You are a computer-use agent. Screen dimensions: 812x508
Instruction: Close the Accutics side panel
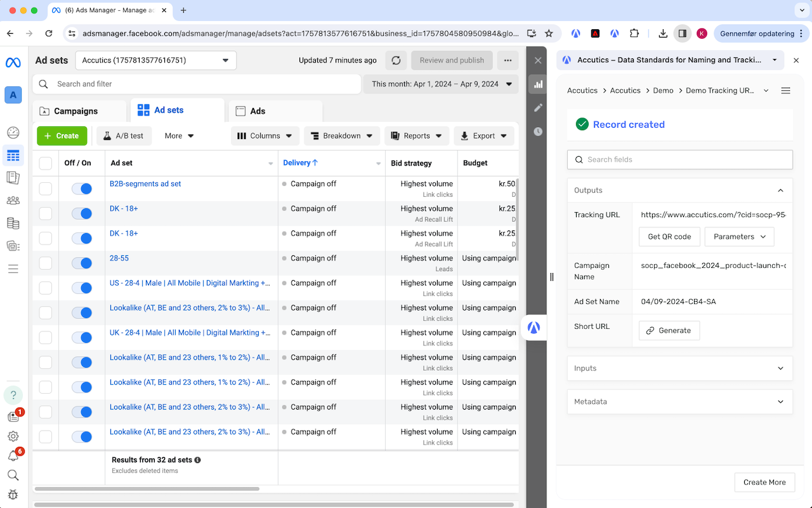coord(797,60)
